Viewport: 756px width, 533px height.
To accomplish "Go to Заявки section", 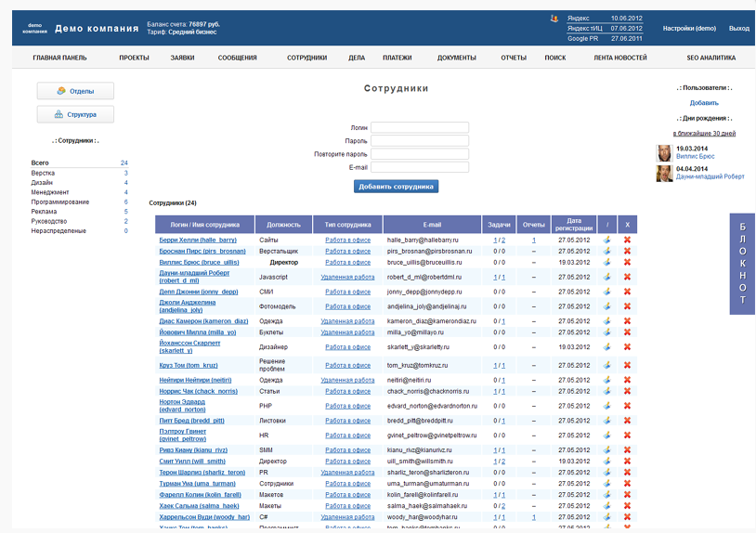I will coord(182,58).
